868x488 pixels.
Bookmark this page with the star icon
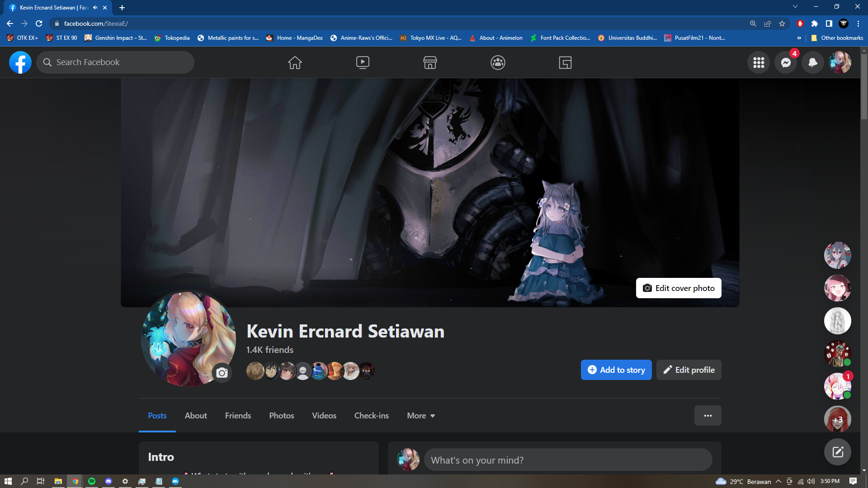tap(782, 23)
